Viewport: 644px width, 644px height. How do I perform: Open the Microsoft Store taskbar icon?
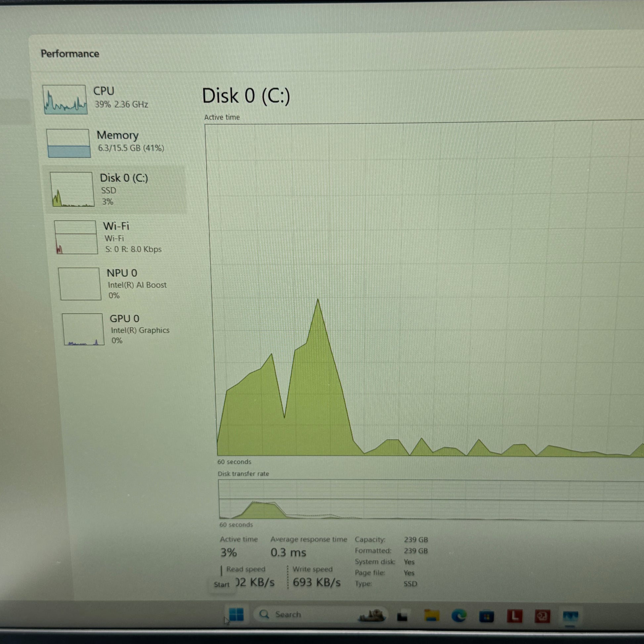click(x=486, y=616)
